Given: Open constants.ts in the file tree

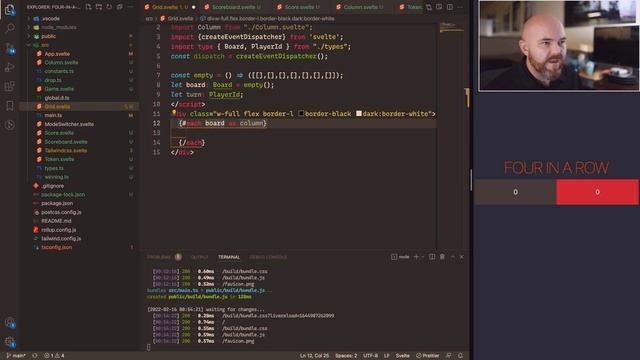Looking at the screenshot, I should (x=59, y=71).
